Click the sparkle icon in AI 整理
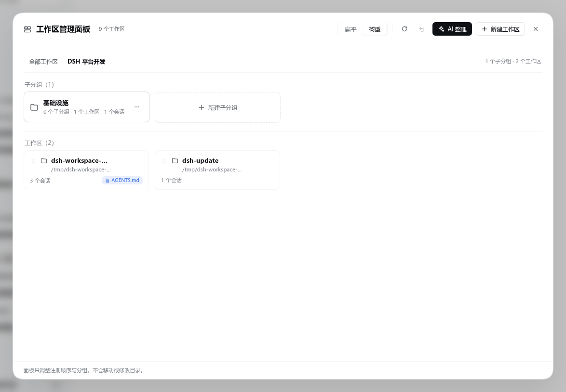The image size is (566, 392). (x=441, y=29)
